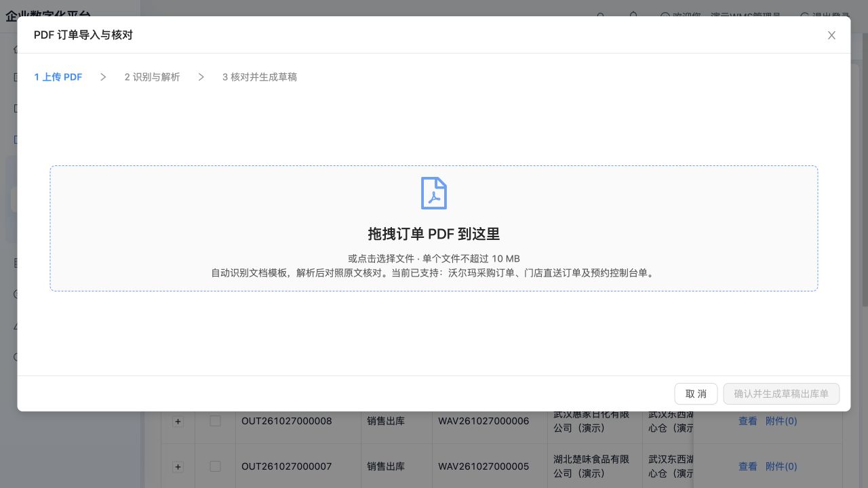Click 销售出库 cell in OUT261027000007 row
Viewport: 868px width, 488px height.
point(386,466)
